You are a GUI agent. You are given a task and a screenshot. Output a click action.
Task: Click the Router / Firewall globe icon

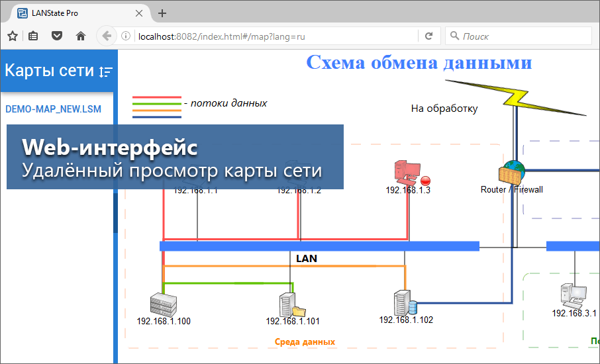(512, 171)
